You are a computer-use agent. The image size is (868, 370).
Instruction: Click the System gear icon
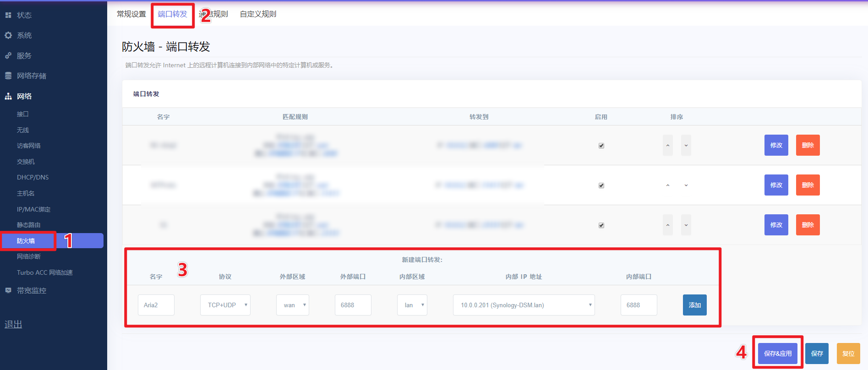pos(8,35)
